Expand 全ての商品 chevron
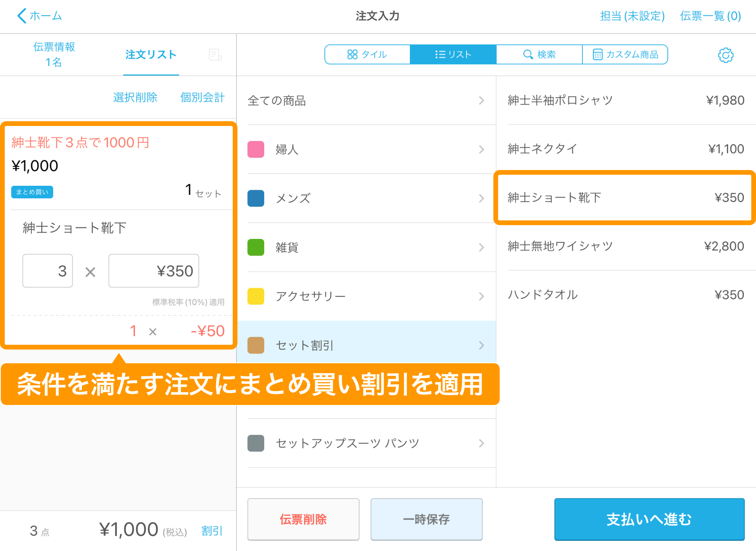The width and height of the screenshot is (756, 551). pos(481,101)
